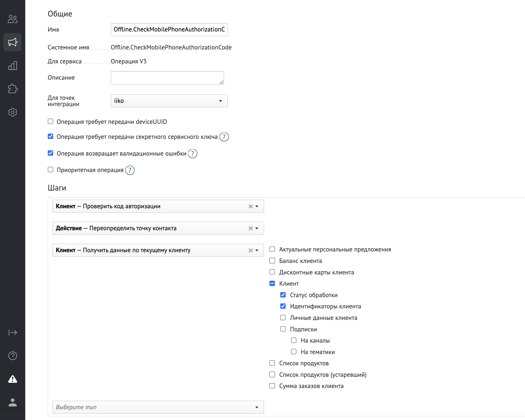This screenshot has height=420, width=525.
Task: Check 'Дисконтные карты клиента' option
Action: coord(272,272)
